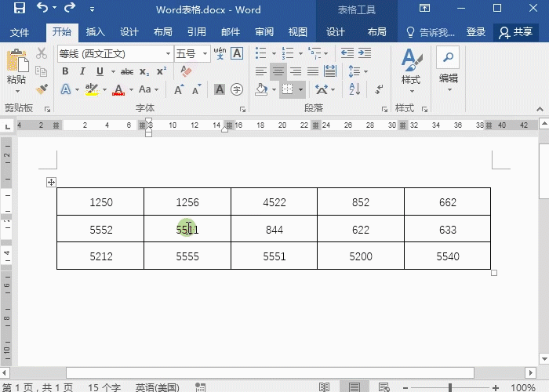Expand the Borders dropdown arrow

tap(300, 90)
